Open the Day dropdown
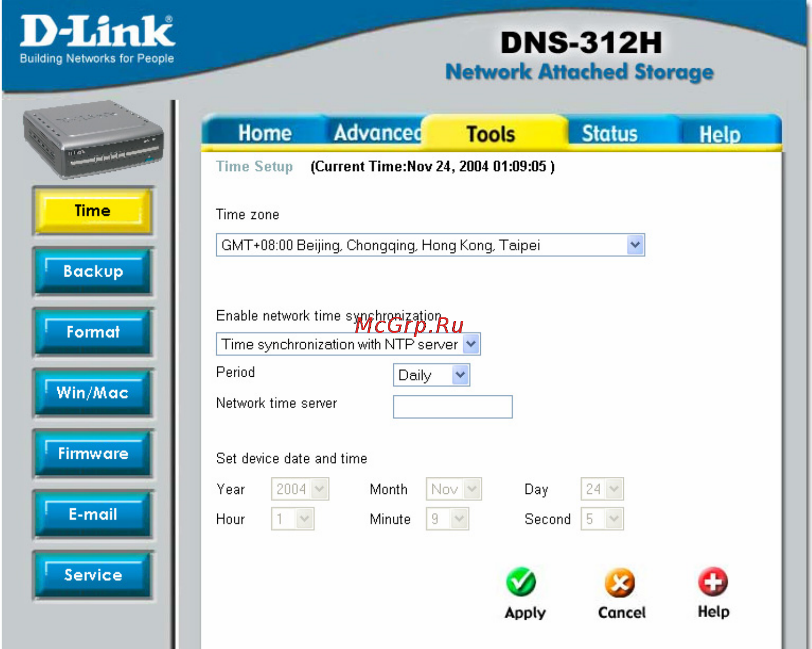Viewport: 812px width, 649px height. pos(602,489)
